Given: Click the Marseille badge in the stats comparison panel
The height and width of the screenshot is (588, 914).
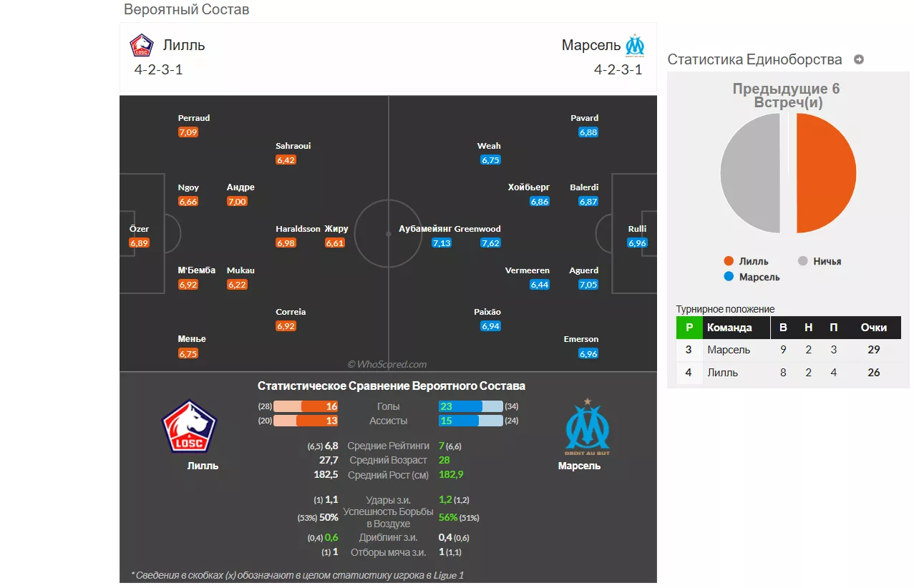Looking at the screenshot, I should [x=588, y=426].
